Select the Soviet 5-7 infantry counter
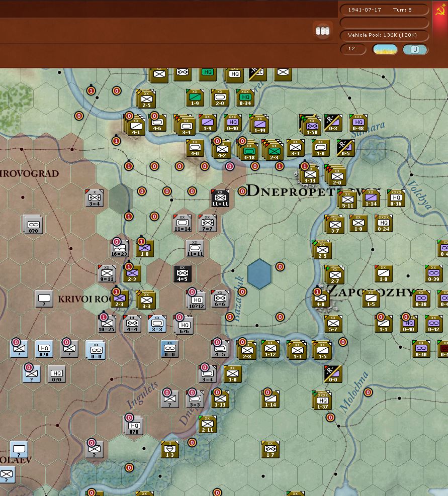Screen dimensions: 448x496 [333, 324]
